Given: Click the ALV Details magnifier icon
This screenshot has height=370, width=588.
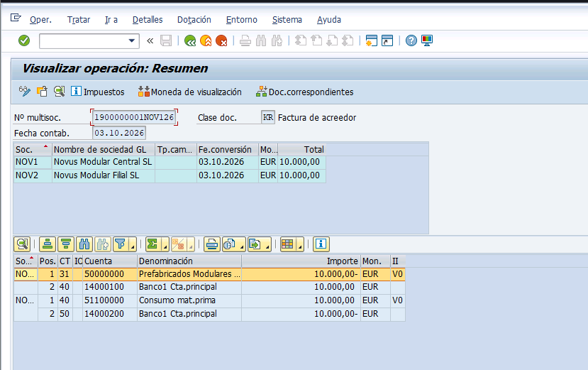Looking at the screenshot, I should click(22, 244).
